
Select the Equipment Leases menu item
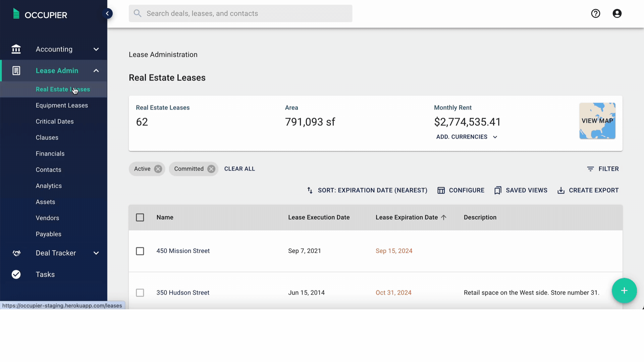pos(62,105)
